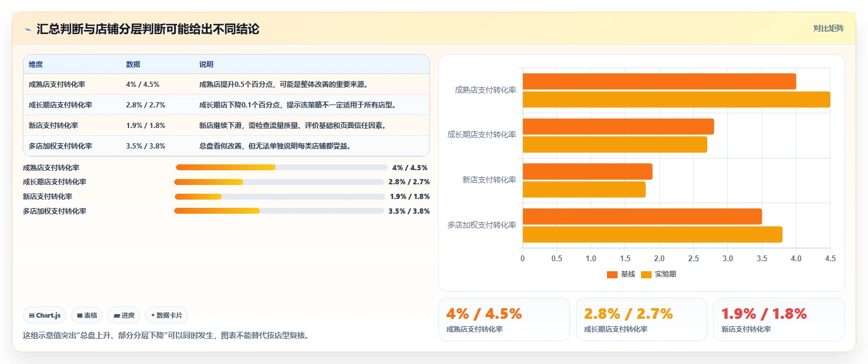Click table value 4% / 4.5%
Image resolution: width=868 pixels, height=364 pixels.
point(143,85)
